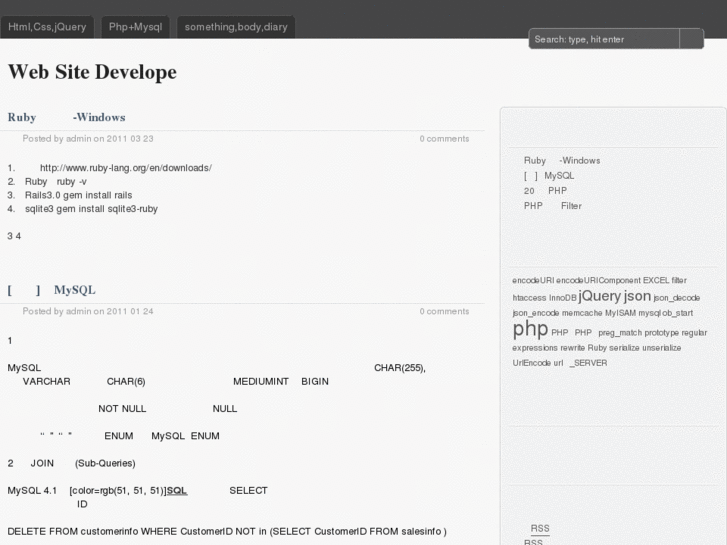727x545 pixels.
Task: Open the something,body,diary tab
Action: [236, 27]
